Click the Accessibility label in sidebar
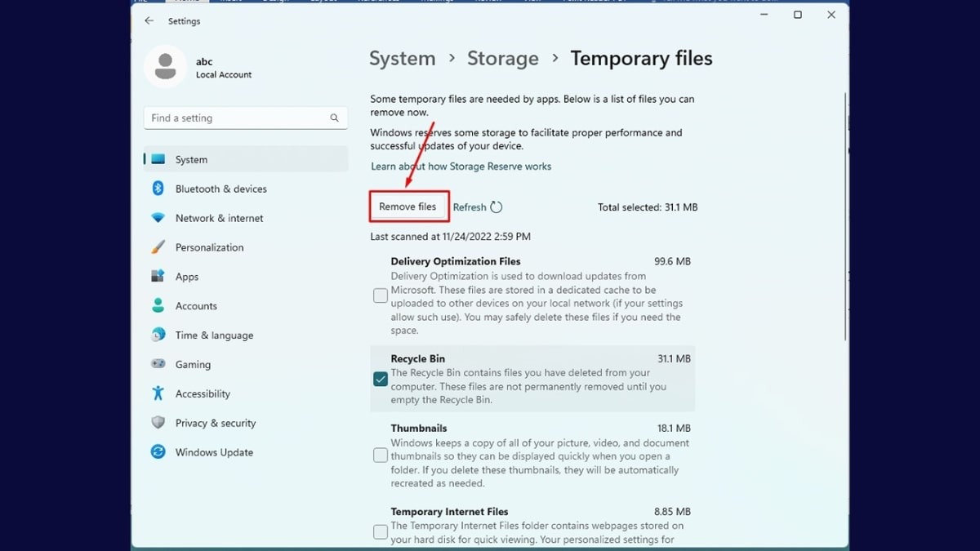Viewport: 980px width, 551px height. 203,393
